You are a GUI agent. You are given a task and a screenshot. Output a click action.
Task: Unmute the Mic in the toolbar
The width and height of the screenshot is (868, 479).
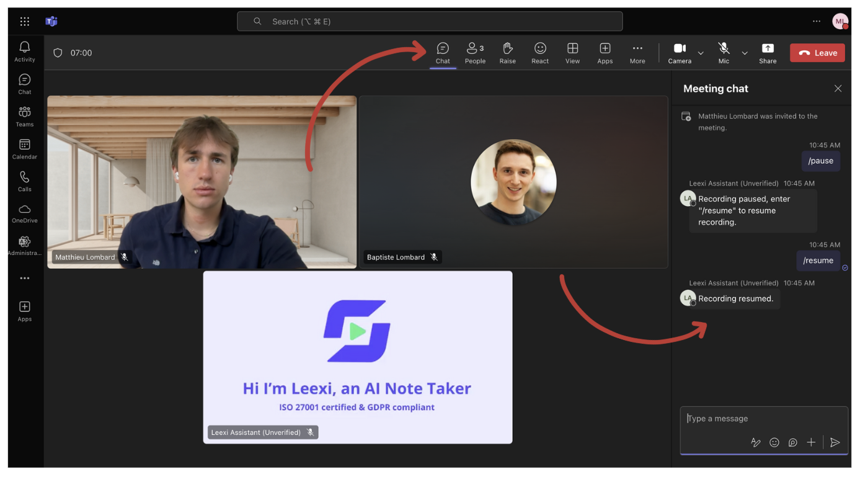pos(724,53)
